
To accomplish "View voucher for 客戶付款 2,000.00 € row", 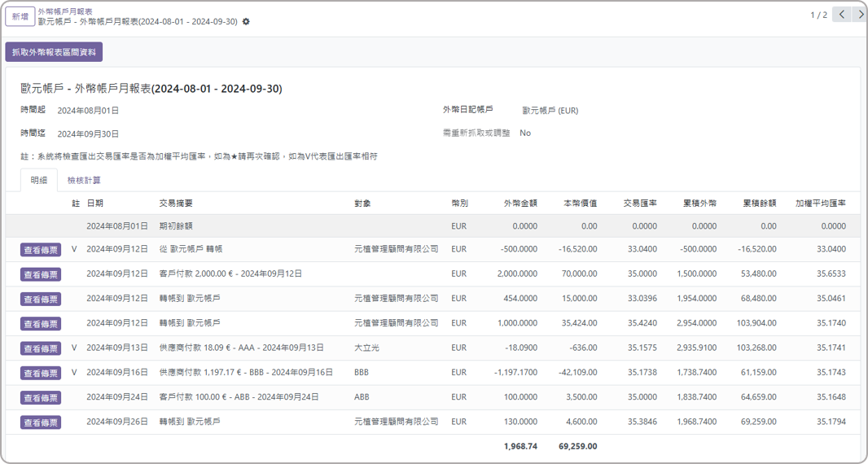I will 41,274.
